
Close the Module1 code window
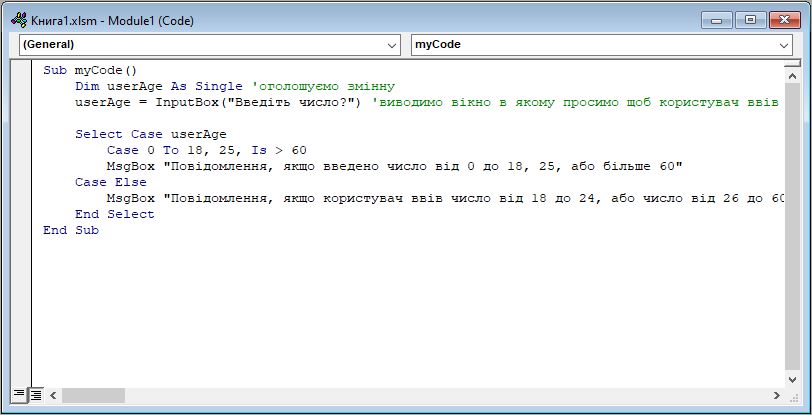[x=783, y=20]
